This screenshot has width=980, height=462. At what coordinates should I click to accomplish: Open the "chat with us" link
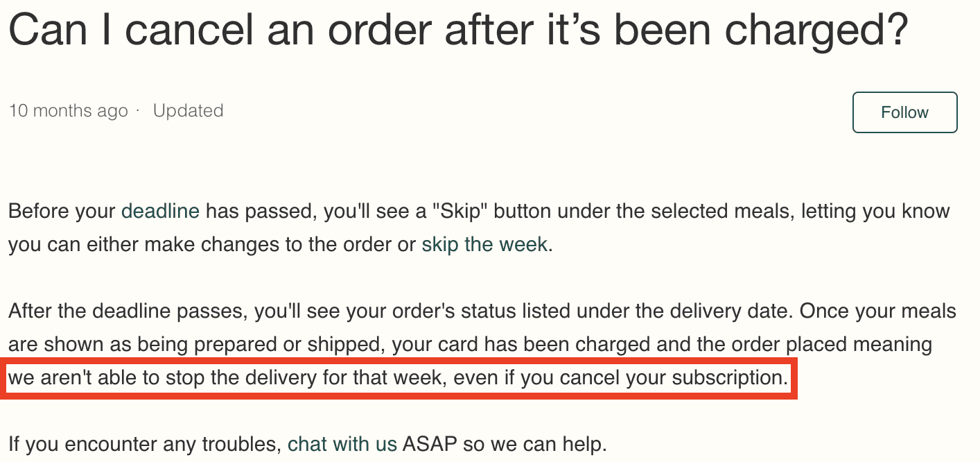coord(342,443)
